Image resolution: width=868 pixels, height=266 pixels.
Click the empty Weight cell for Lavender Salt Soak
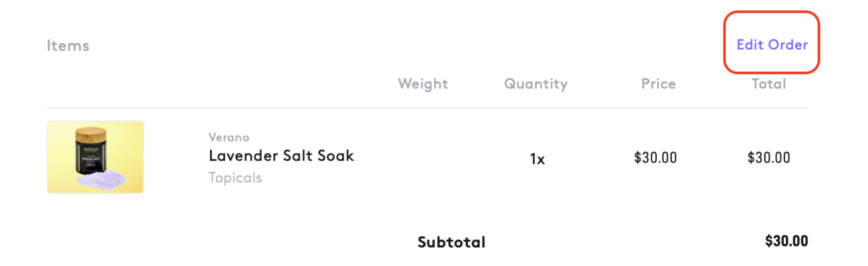tap(423, 158)
